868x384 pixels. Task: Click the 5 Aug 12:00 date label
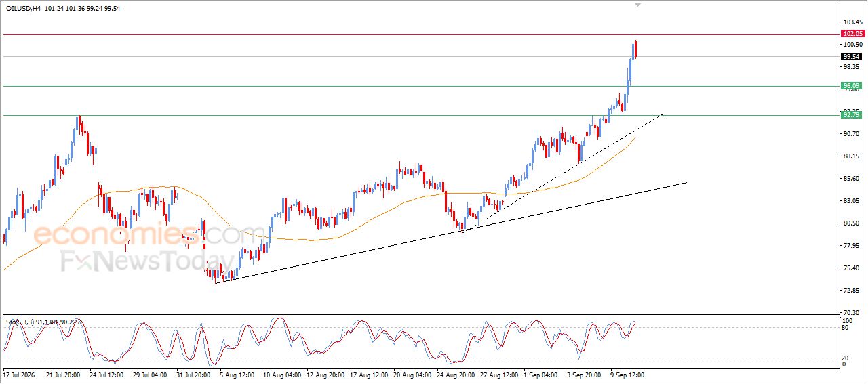237,374
